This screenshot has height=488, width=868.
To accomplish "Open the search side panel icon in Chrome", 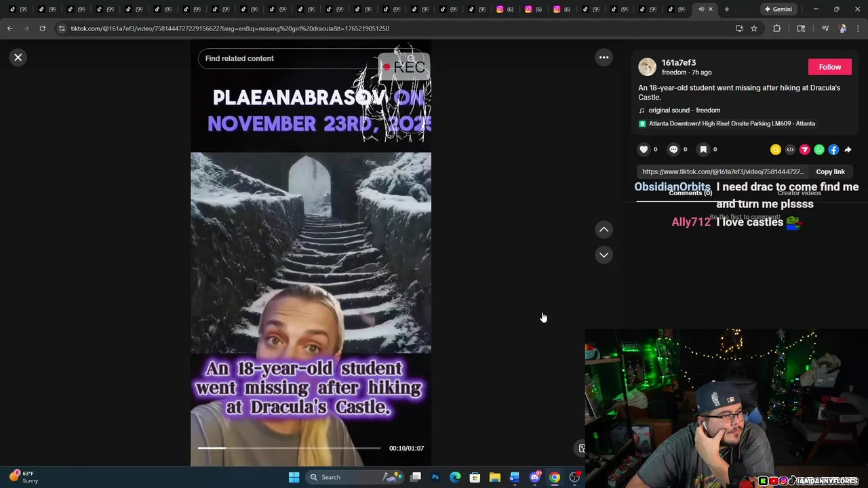I will [x=801, y=28].
